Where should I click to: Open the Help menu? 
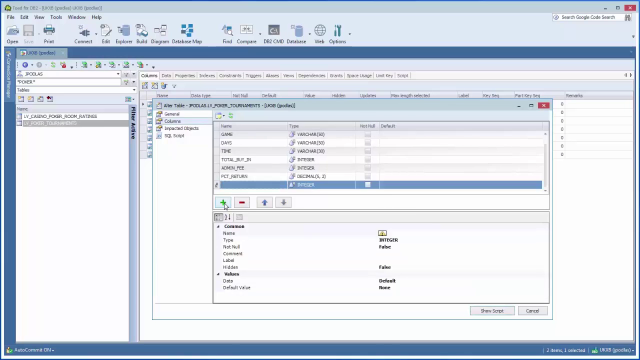coord(96,17)
